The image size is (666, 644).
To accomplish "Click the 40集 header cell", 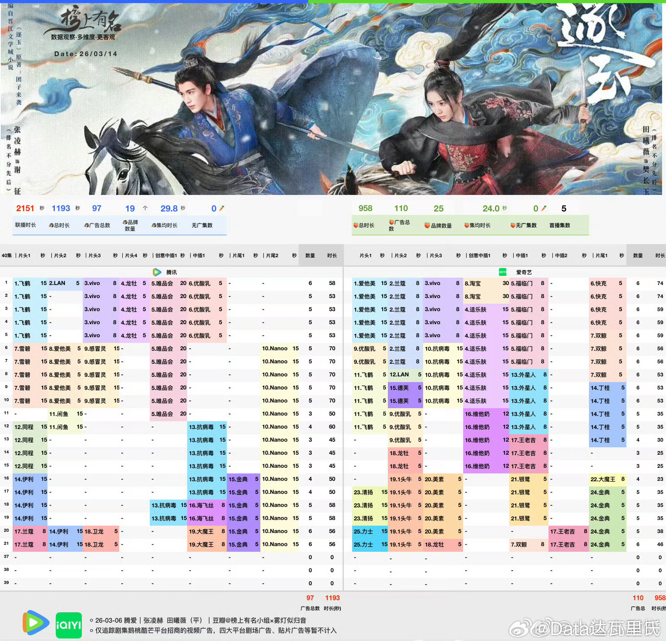I will click(x=7, y=255).
